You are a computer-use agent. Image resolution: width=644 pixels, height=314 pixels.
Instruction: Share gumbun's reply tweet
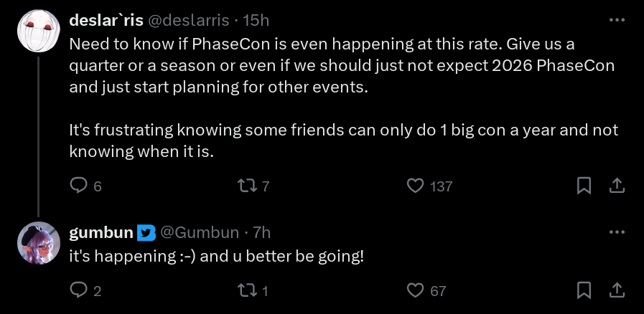point(616,290)
